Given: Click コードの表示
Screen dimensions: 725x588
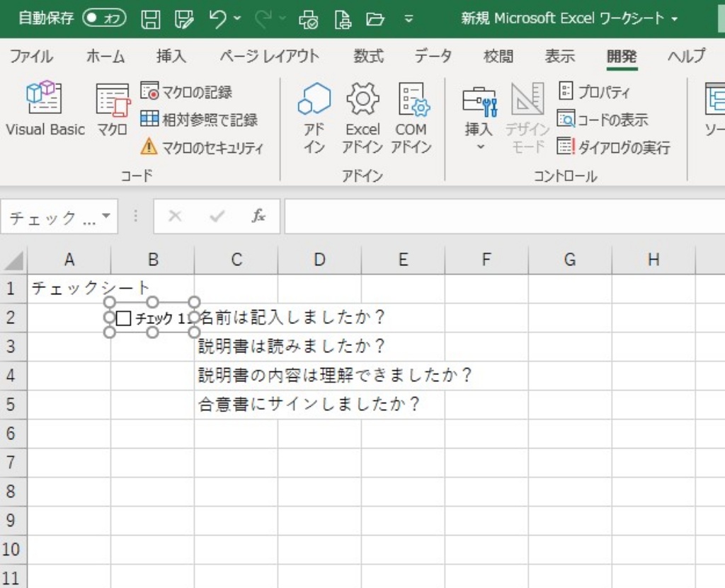Looking at the screenshot, I should 603,120.
